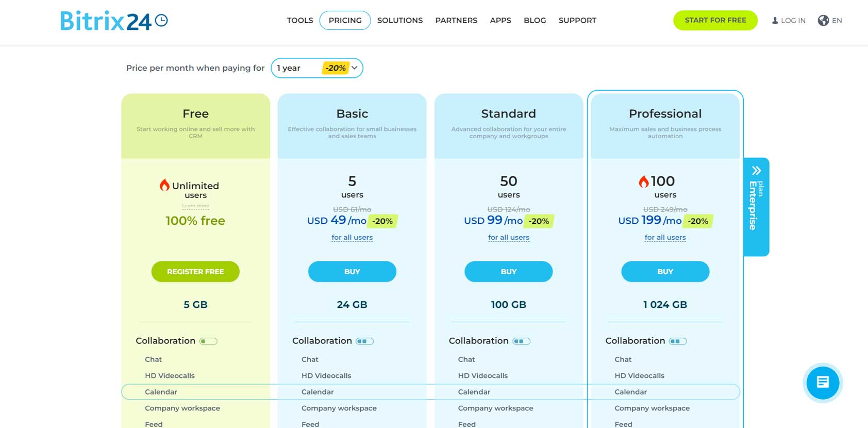Screen dimensions: 868x428
Task: Click HD Videocalls in Professional plan
Action: [x=639, y=376]
